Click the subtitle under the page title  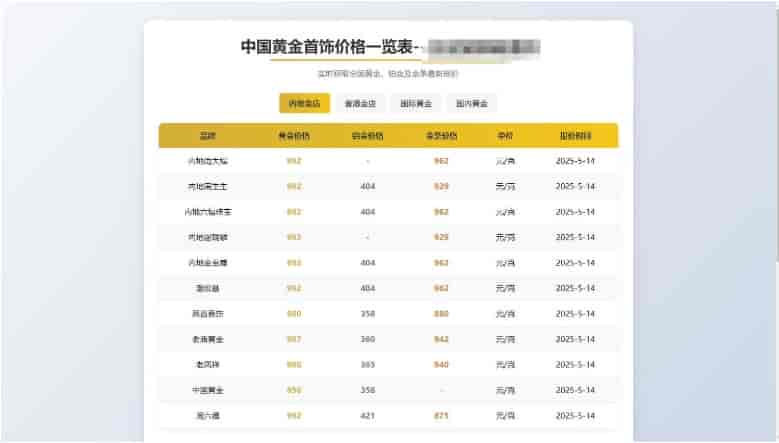point(388,74)
